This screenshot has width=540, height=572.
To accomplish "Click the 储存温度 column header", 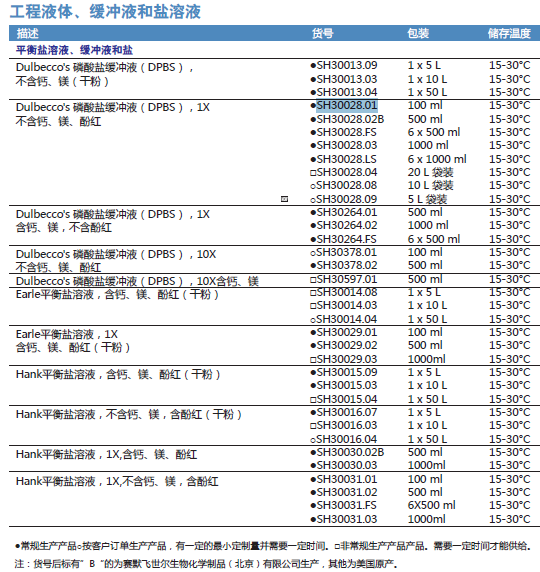I will click(509, 34).
